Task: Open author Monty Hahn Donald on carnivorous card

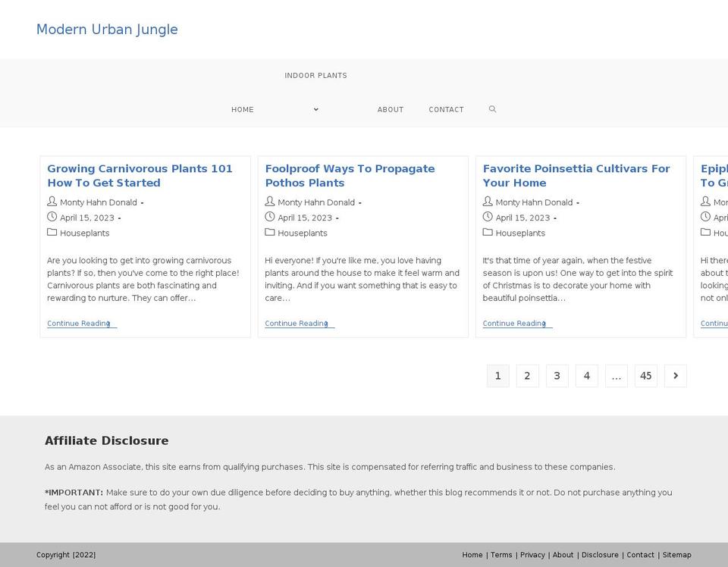Action: tap(99, 202)
